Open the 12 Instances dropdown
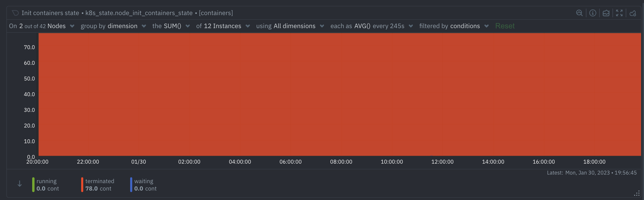644x200 pixels. point(223,26)
